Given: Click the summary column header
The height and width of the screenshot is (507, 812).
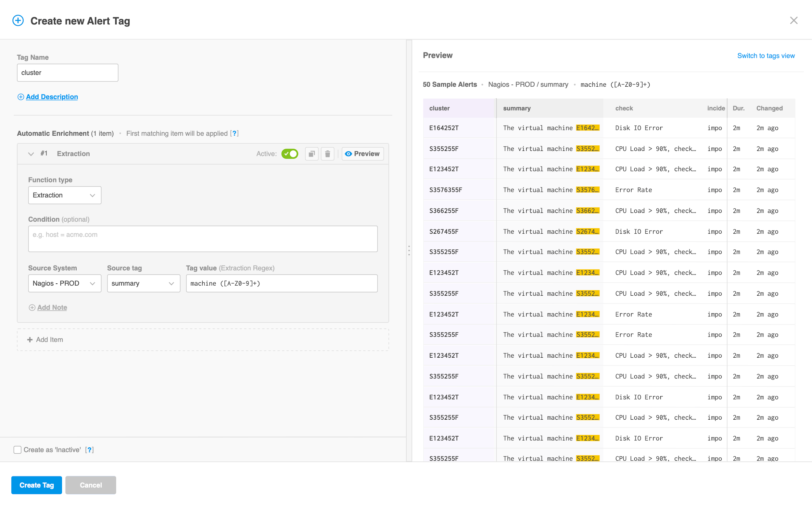Looking at the screenshot, I should [517, 108].
